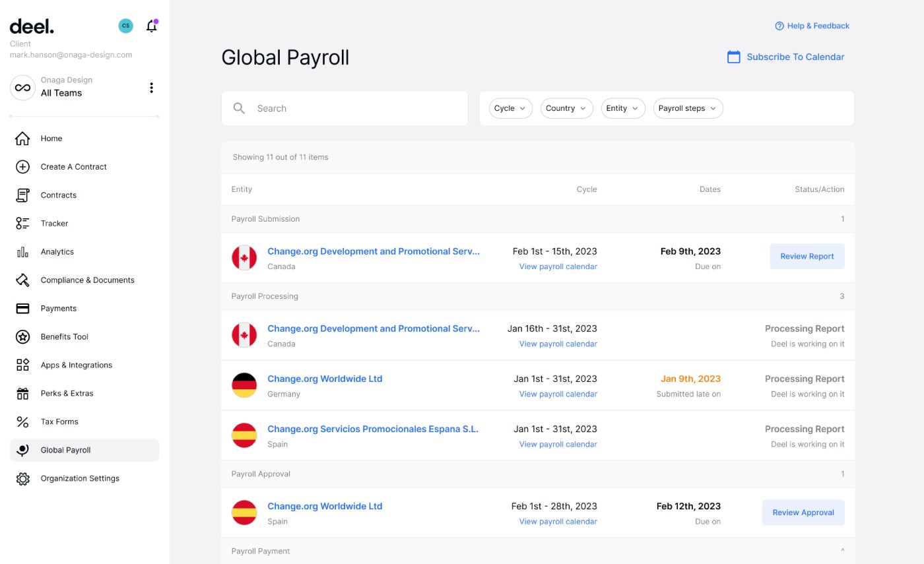Image resolution: width=924 pixels, height=564 pixels.
Task: View payroll calendar for Feb 1st - 15th cycle
Action: point(558,266)
